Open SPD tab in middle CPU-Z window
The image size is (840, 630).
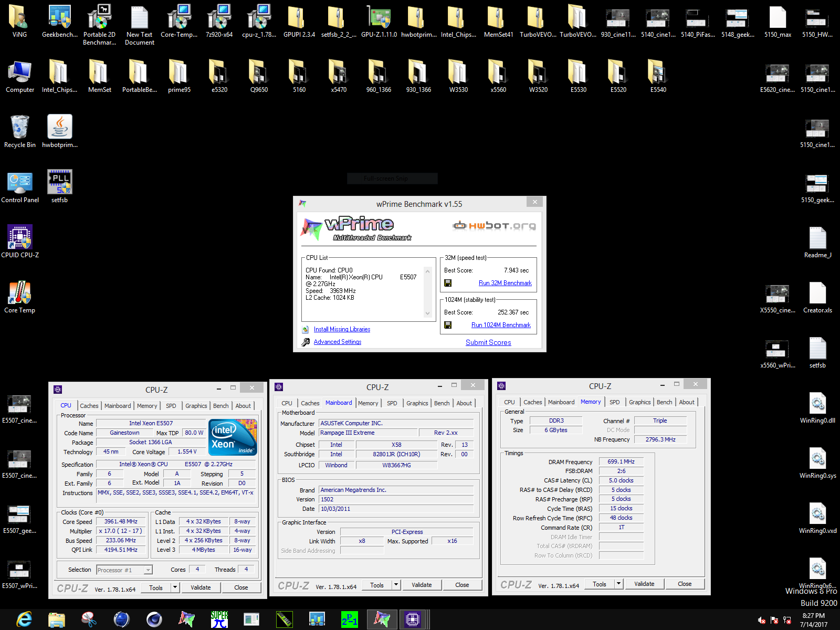(x=392, y=403)
